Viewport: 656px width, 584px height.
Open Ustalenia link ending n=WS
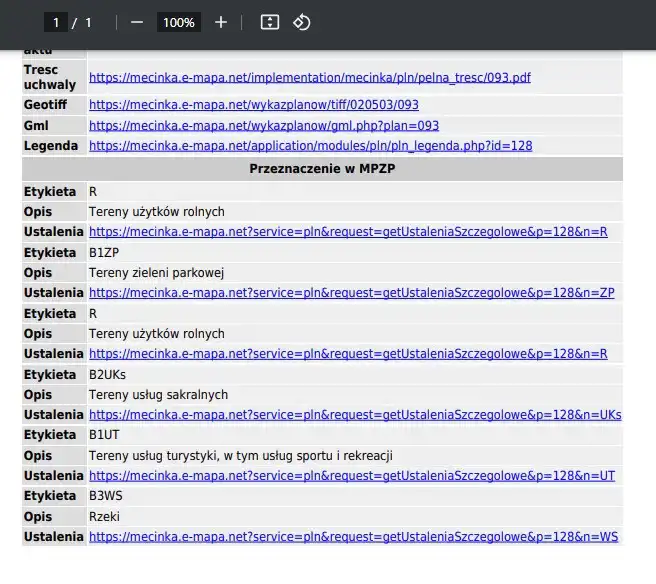click(353, 537)
